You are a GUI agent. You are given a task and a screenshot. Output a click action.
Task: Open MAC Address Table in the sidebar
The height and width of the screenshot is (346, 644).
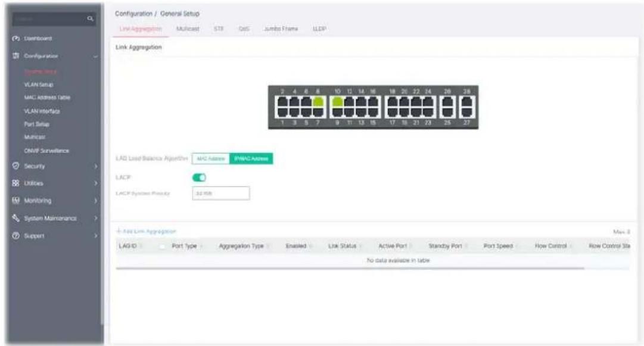coord(47,98)
